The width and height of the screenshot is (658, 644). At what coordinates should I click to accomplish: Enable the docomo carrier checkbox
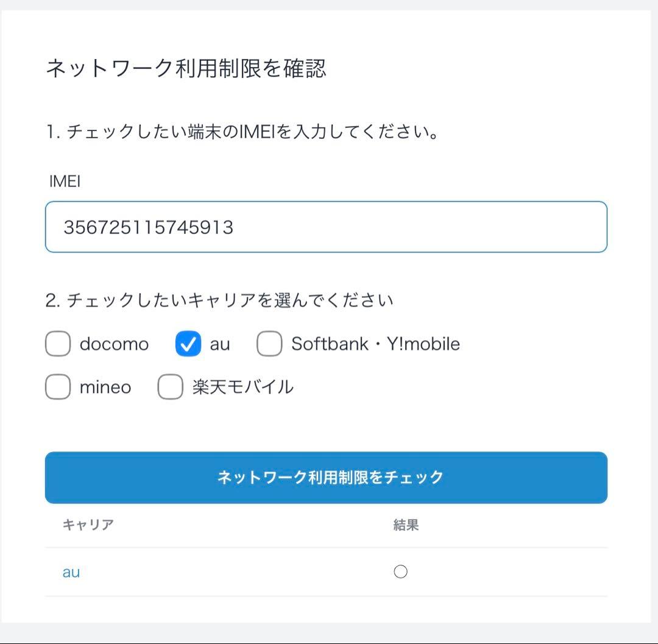57,344
